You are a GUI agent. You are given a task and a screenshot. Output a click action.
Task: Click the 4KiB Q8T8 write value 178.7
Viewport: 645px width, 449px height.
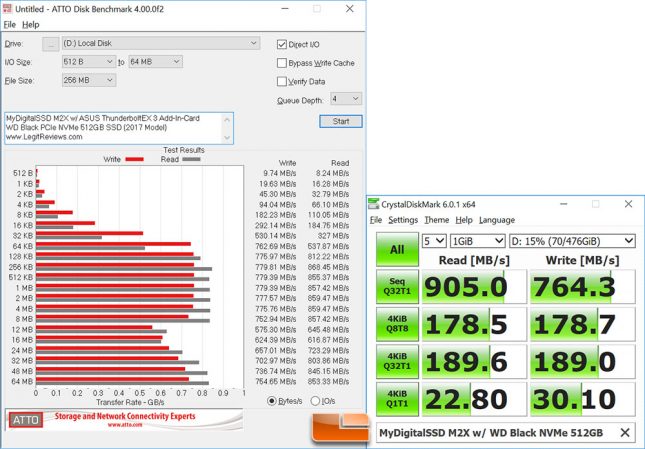582,324
